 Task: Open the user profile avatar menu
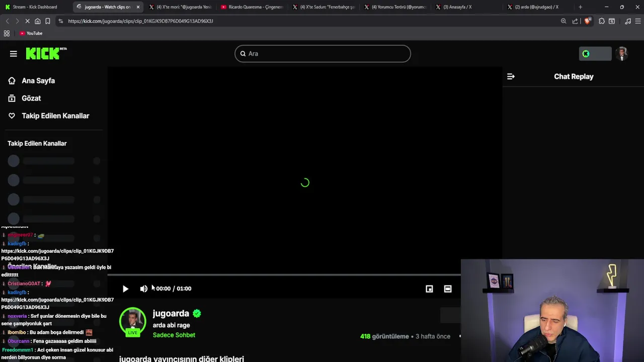(x=622, y=54)
